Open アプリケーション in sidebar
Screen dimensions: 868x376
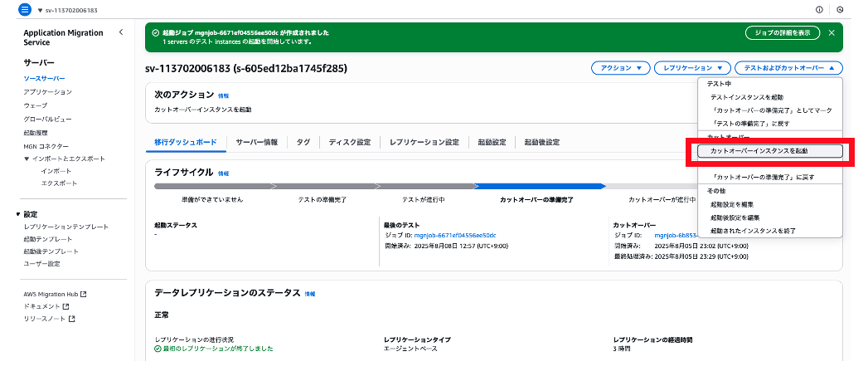pos(47,92)
